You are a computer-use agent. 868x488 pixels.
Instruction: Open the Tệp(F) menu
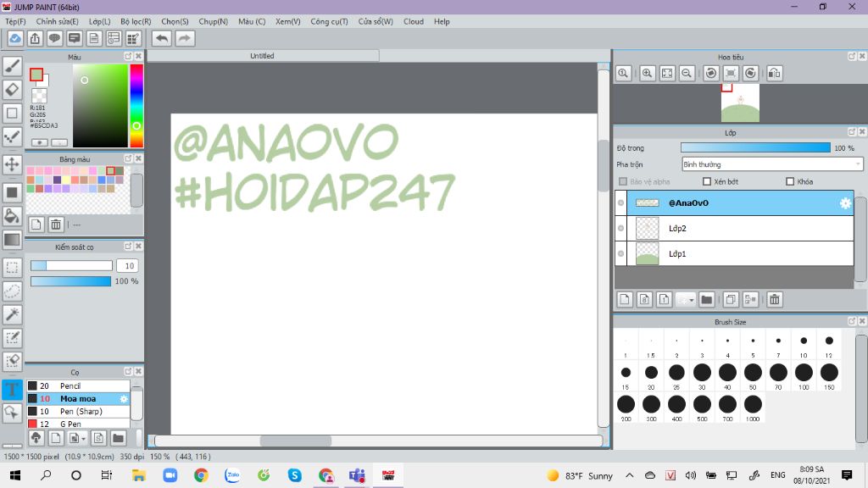[15, 21]
